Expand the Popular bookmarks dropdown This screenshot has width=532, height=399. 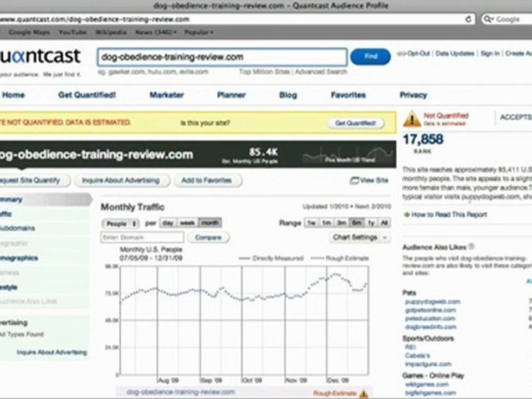[199, 32]
